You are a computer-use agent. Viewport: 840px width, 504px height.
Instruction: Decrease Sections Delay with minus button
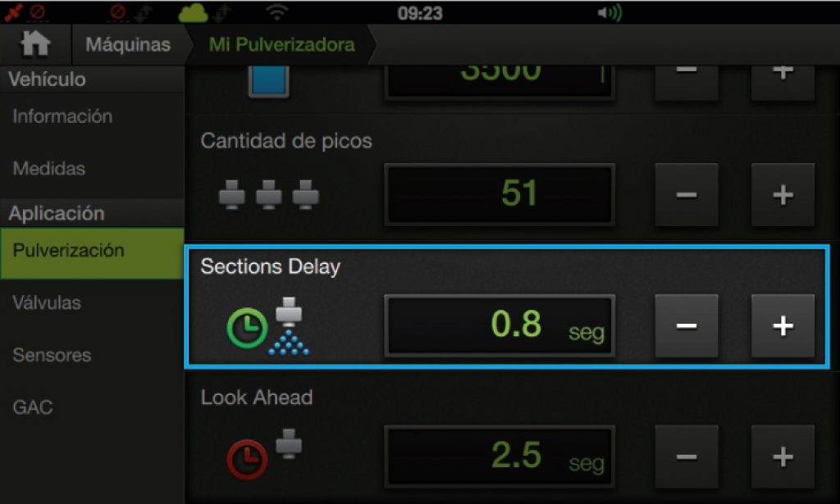click(x=687, y=326)
